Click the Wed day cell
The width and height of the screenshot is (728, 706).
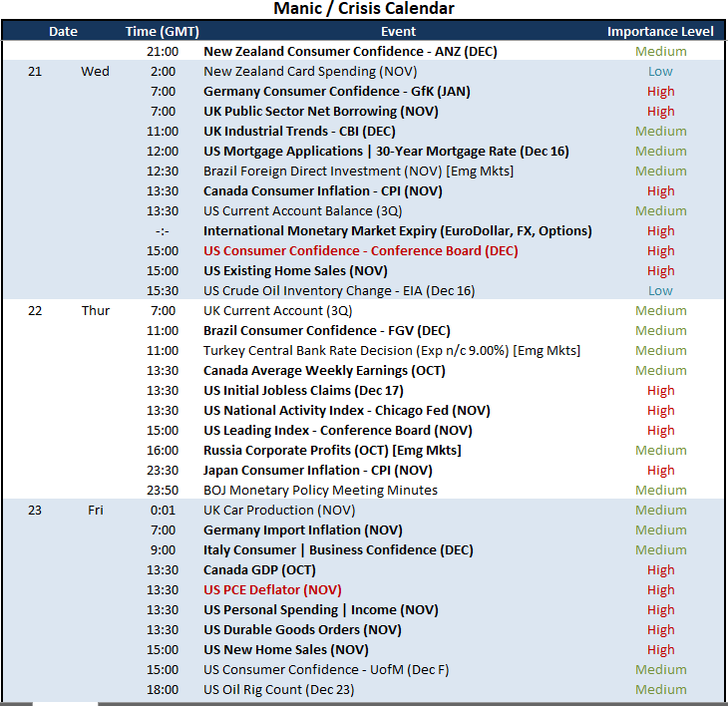pos(95,72)
